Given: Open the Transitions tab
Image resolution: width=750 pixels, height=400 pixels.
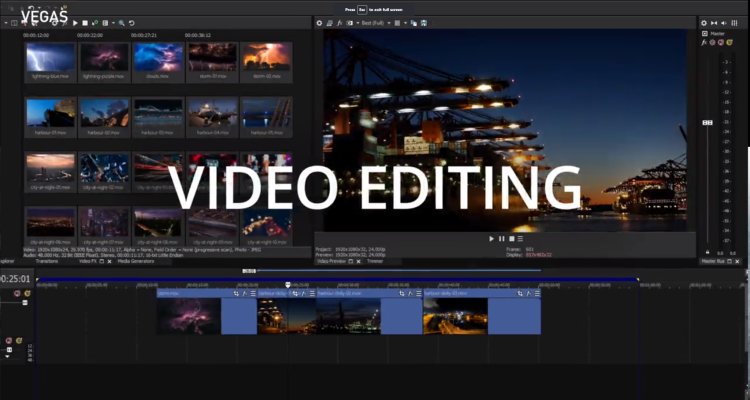Looking at the screenshot, I should [x=47, y=260].
